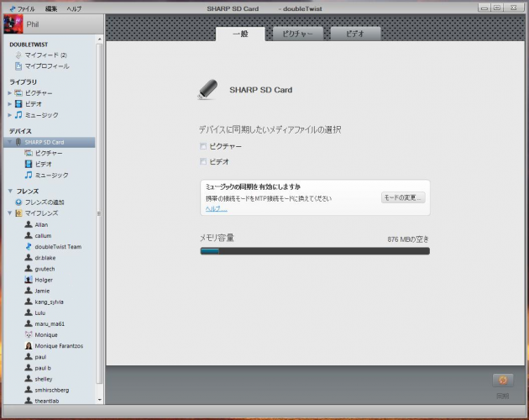Open the マイフィード feed icon

click(18, 55)
